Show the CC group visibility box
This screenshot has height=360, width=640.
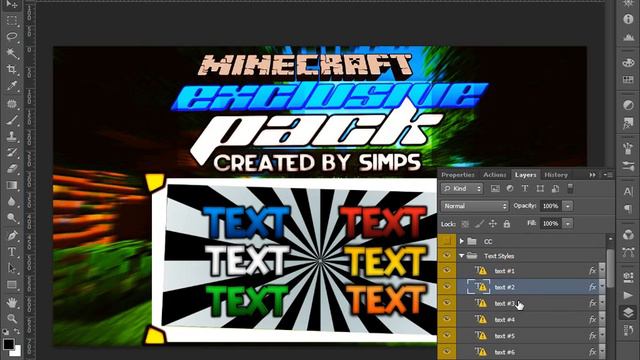(x=447, y=241)
